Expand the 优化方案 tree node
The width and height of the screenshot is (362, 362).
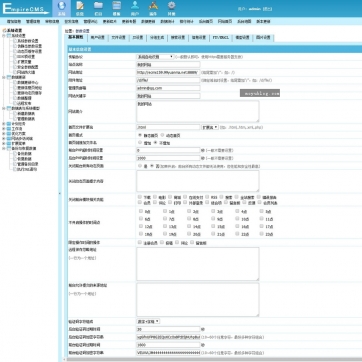tap(4, 134)
